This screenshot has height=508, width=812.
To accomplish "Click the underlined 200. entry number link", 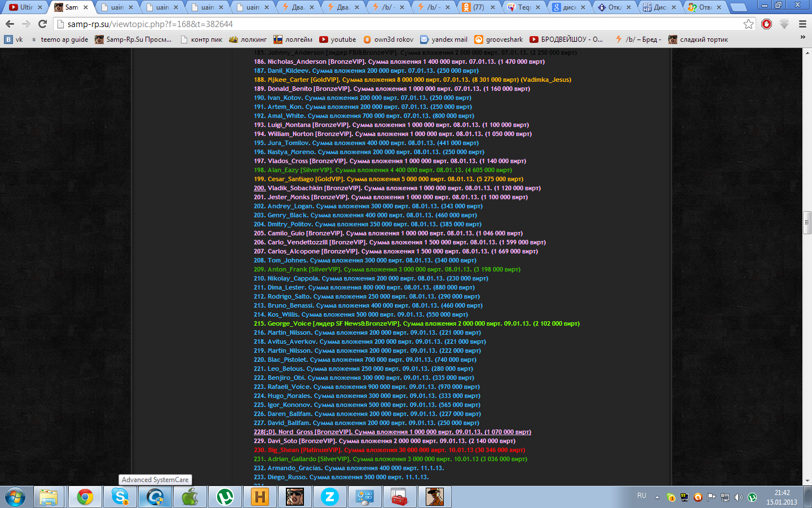I will (x=259, y=188).
